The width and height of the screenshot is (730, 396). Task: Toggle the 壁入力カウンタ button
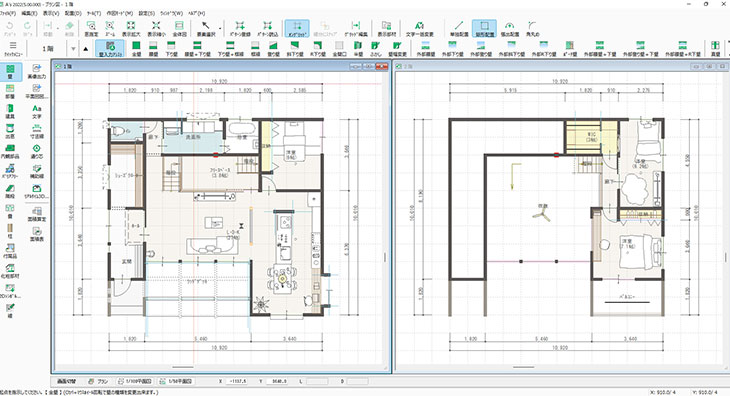110,48
